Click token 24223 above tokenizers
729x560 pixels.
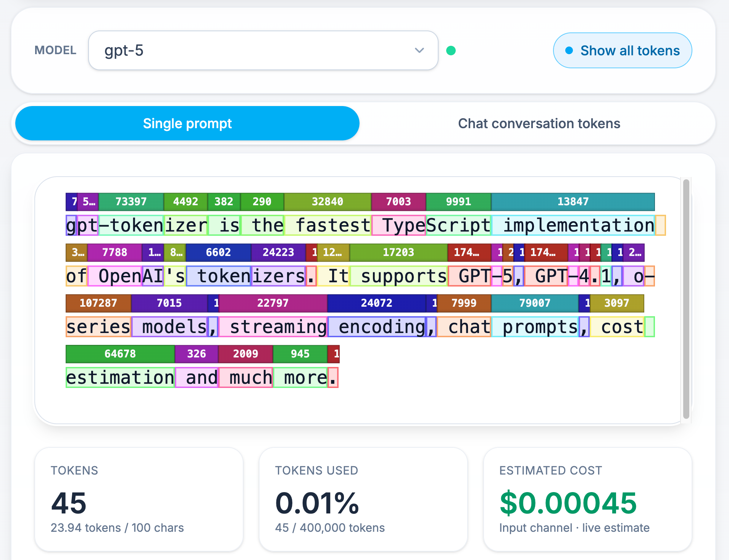[x=278, y=253]
